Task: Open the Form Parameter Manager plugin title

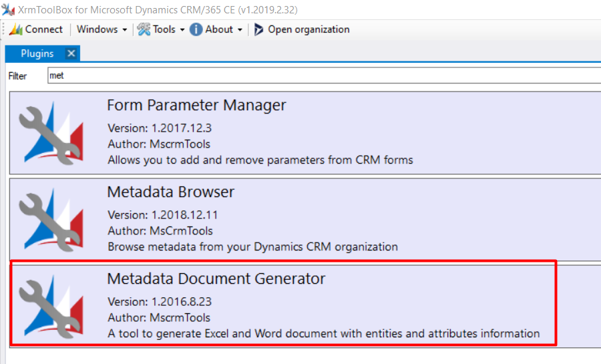Action: tap(196, 106)
